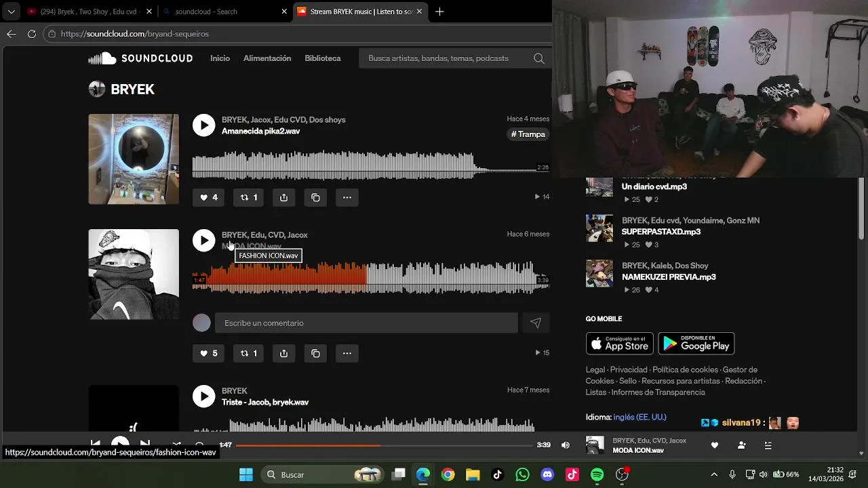Open MODA ICON masked face artwork

(x=134, y=274)
